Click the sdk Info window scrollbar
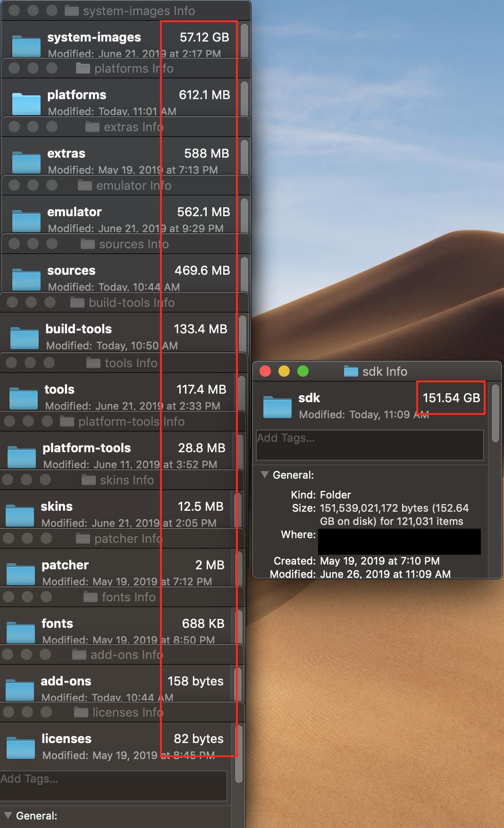The width and height of the screenshot is (504, 828). [x=495, y=414]
